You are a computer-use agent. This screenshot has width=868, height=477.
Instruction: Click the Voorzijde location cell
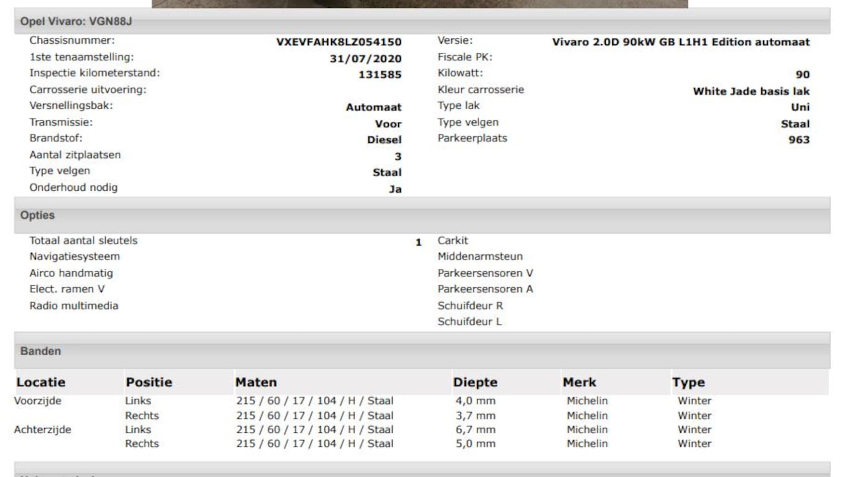(38, 400)
